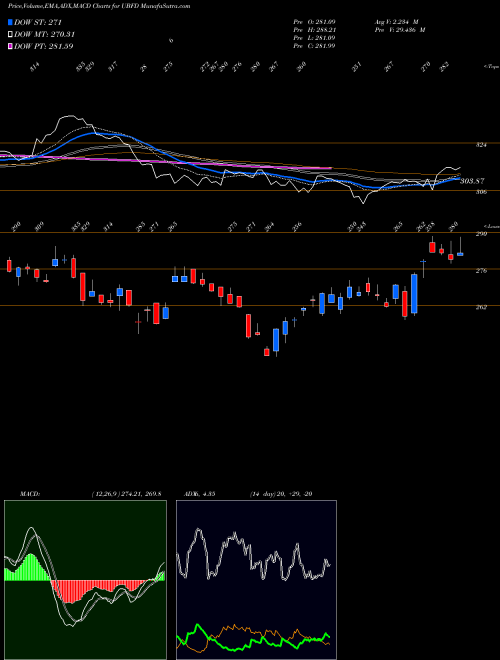This screenshot has width=500, height=660.
Task: Click the Pre C: 281.99 value
Action: [314, 45]
